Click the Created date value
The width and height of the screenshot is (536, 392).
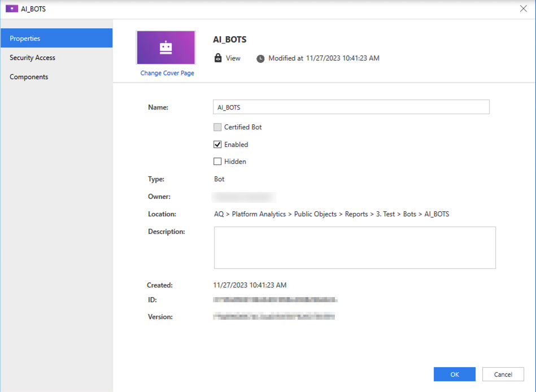coord(250,285)
